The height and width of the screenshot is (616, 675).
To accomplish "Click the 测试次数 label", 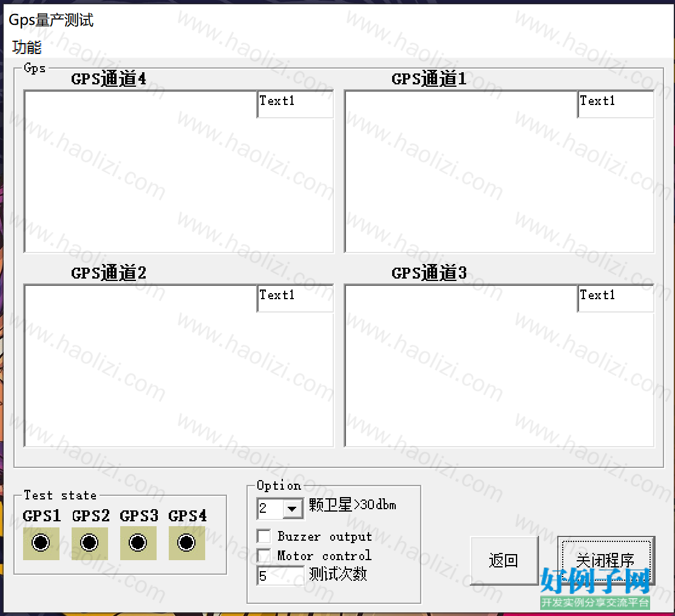I will [x=338, y=574].
